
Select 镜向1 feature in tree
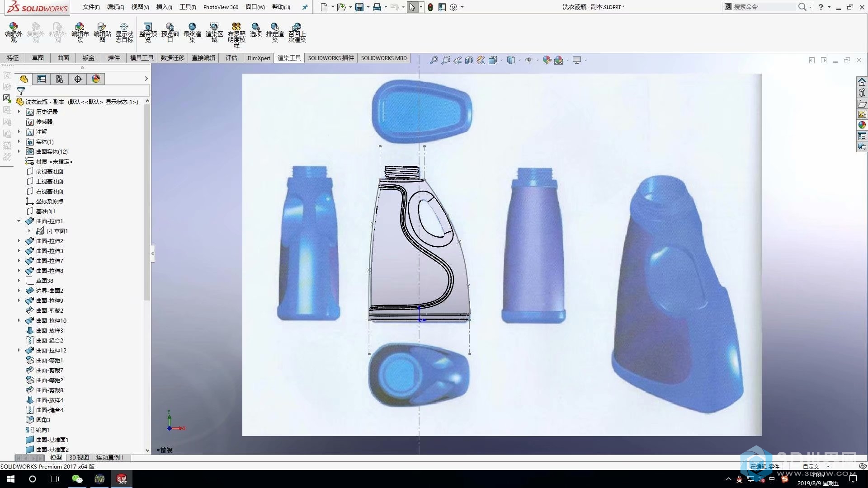42,430
